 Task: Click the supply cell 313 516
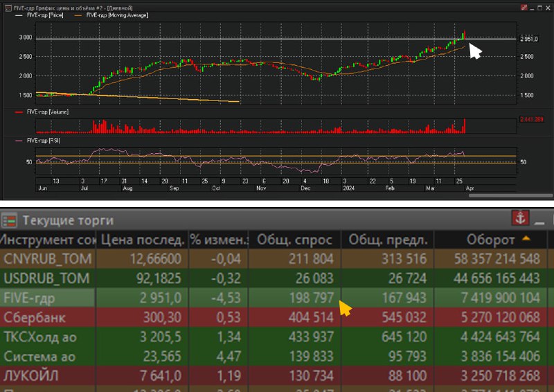[x=388, y=259]
